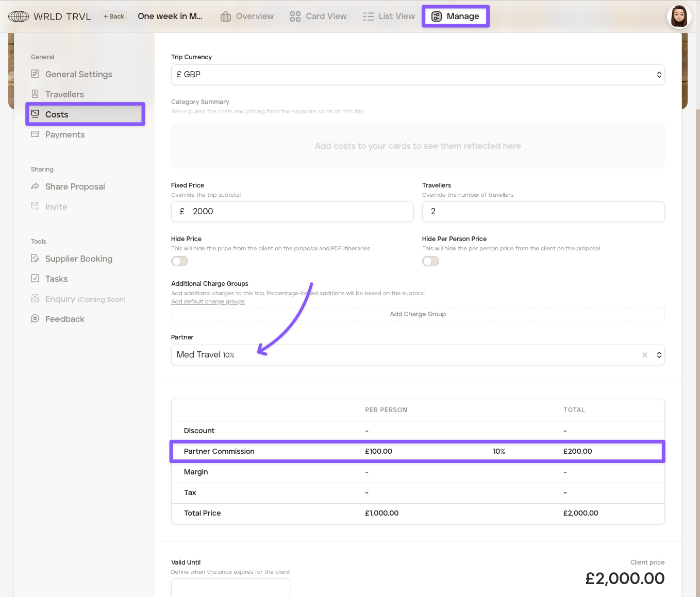
Task: Enable the Hide Per Person Price switch
Action: 430,261
